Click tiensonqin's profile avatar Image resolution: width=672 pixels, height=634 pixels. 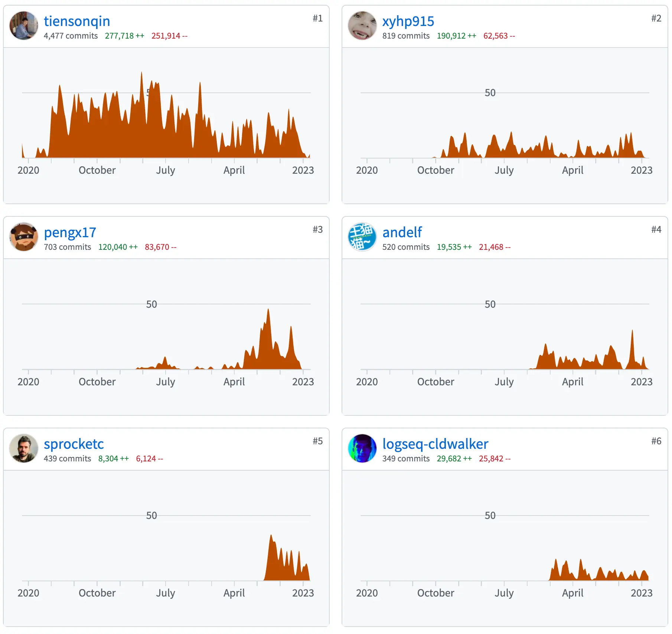coord(24,26)
